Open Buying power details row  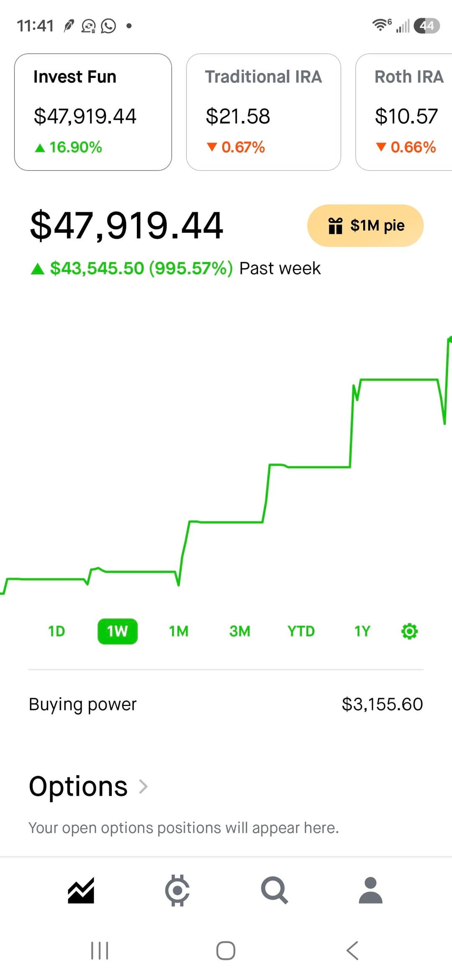point(226,704)
